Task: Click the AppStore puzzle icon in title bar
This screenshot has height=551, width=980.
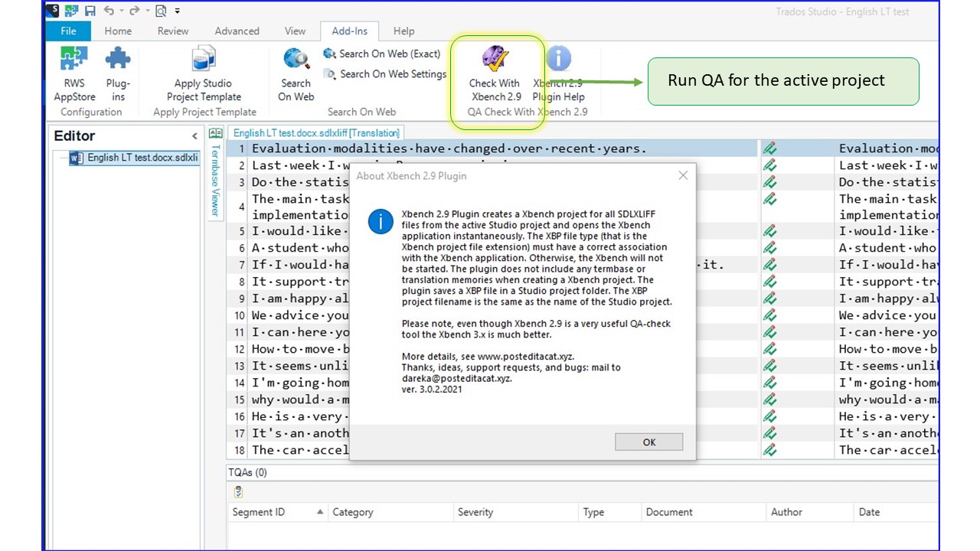Action: pyautogui.click(x=71, y=11)
